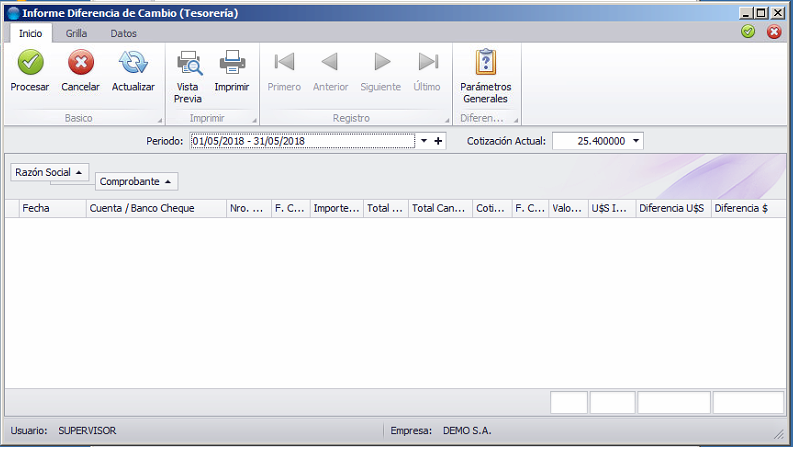Click the Periodo date range field
This screenshot has width=793, height=449.
coord(302,141)
